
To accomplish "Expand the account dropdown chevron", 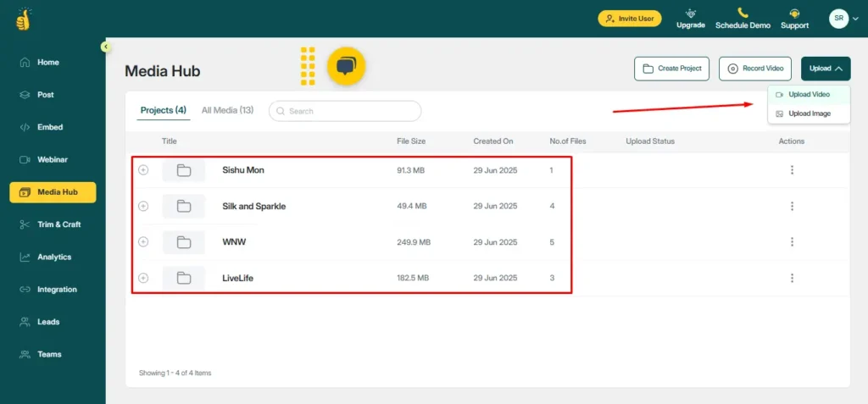I will (856, 19).
